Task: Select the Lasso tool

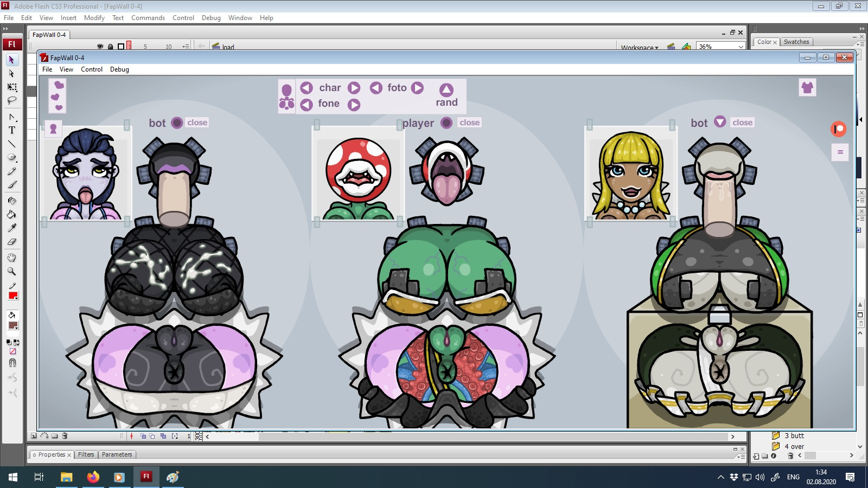Action: coord(11,100)
